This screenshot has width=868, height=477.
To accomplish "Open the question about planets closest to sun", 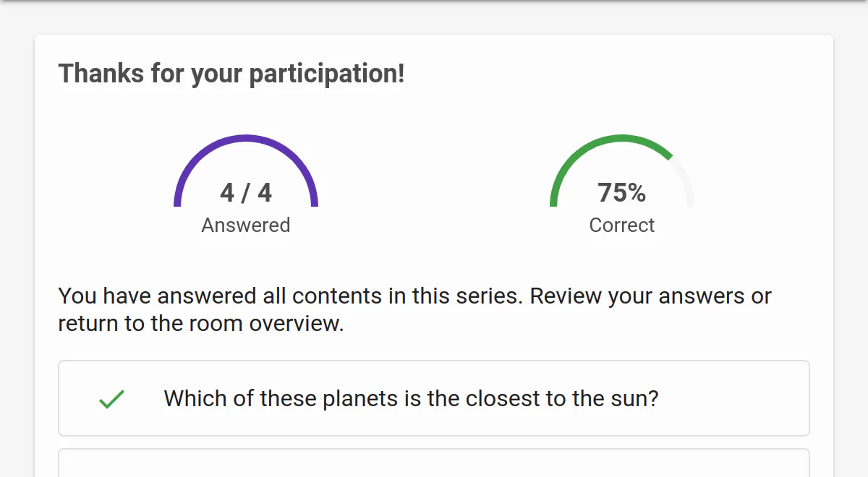I will (434, 398).
